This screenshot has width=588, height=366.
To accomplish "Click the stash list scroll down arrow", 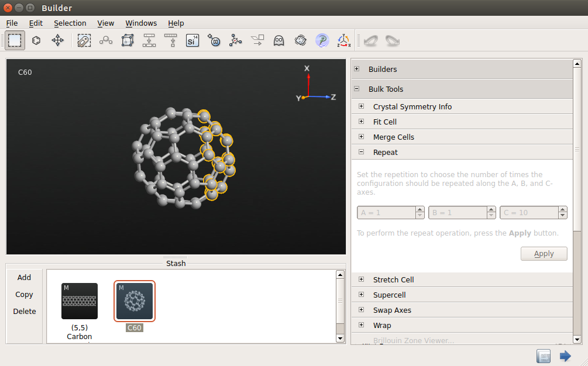I will 340,339.
